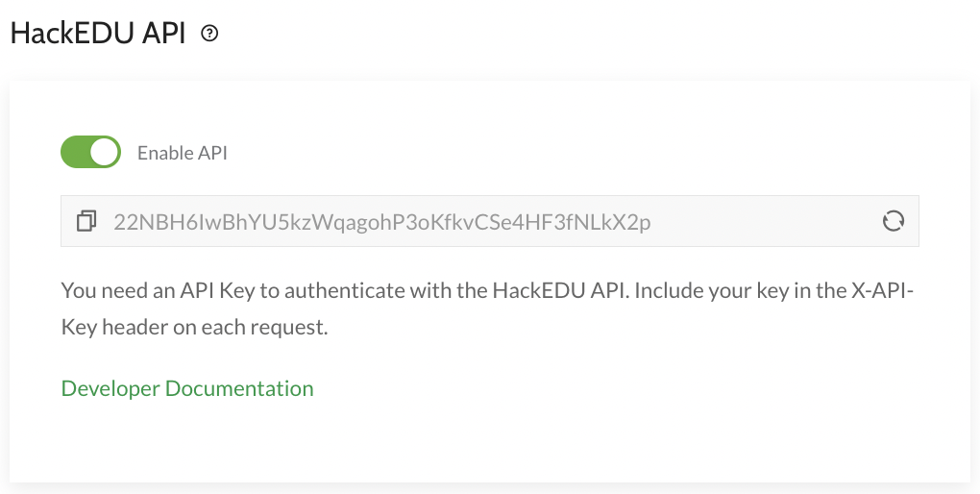Image resolution: width=980 pixels, height=494 pixels.
Task: Disable the Enable API toggle
Action: click(x=90, y=152)
